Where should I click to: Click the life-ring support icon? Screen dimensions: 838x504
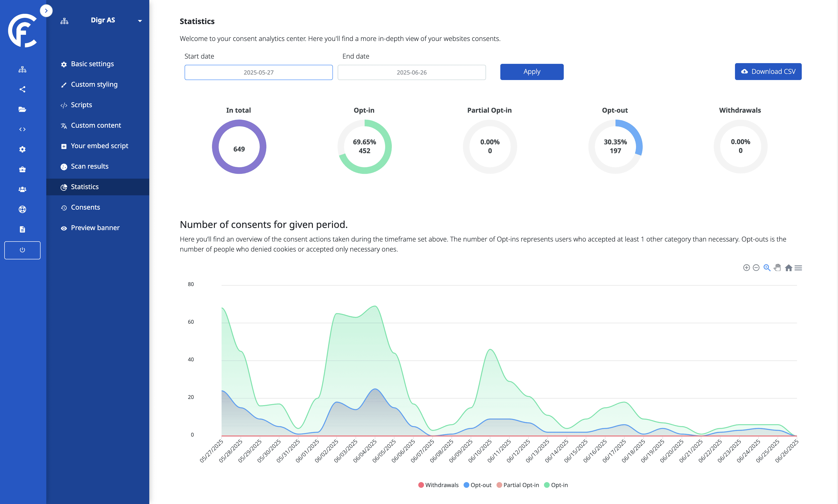[22, 209]
